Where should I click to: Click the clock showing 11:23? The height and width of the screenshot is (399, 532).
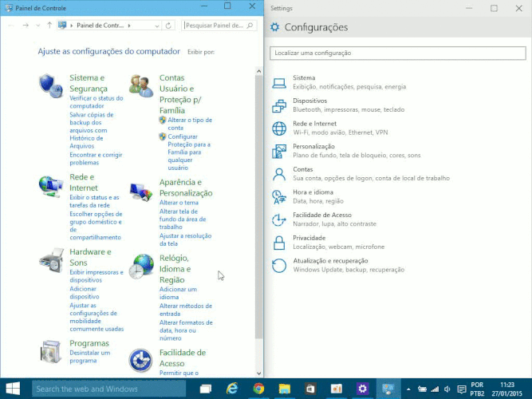pyautogui.click(x=507, y=385)
